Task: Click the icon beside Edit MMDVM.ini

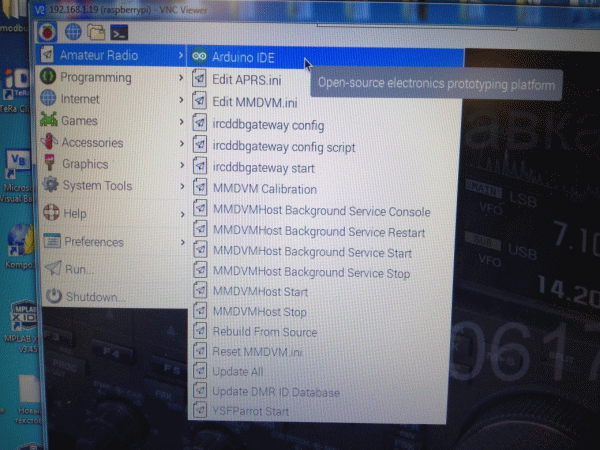Action: pos(199,101)
